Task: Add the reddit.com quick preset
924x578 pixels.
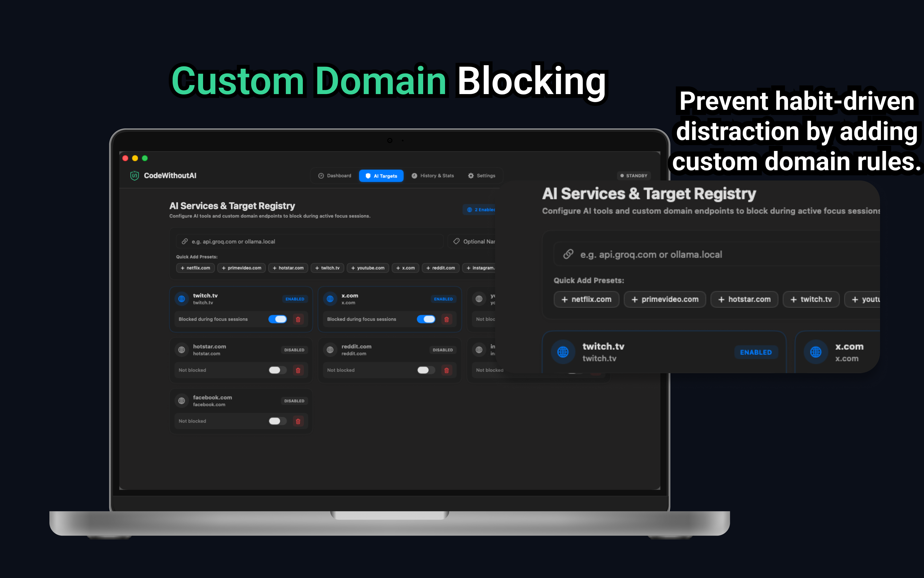Action: pyautogui.click(x=441, y=268)
